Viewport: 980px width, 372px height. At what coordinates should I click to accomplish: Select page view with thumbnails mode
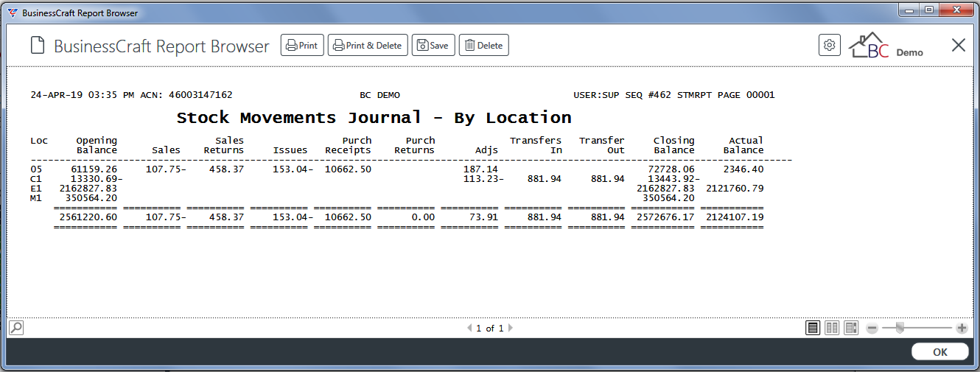click(x=851, y=328)
